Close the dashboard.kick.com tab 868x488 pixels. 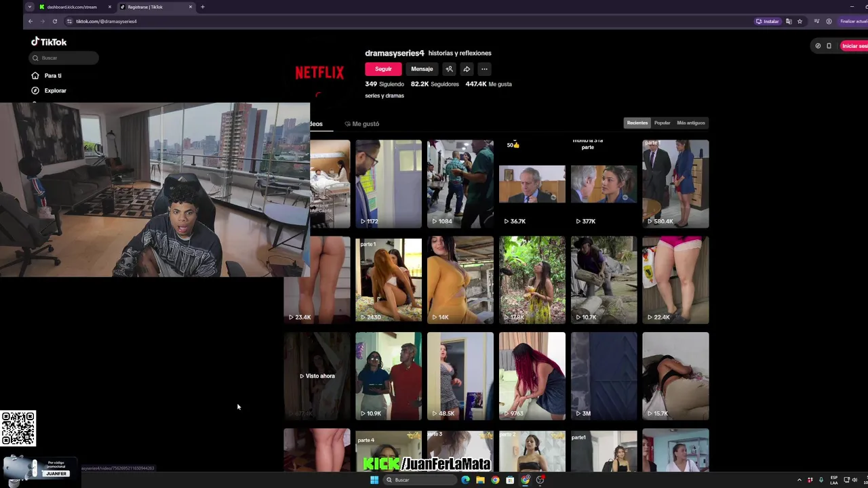pos(110,7)
